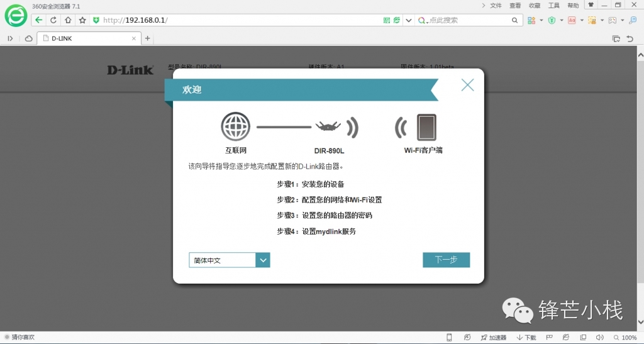Image resolution: width=644 pixels, height=344 pixels.
Task: Click the cloud sync icon by tabs
Action: click(29, 38)
